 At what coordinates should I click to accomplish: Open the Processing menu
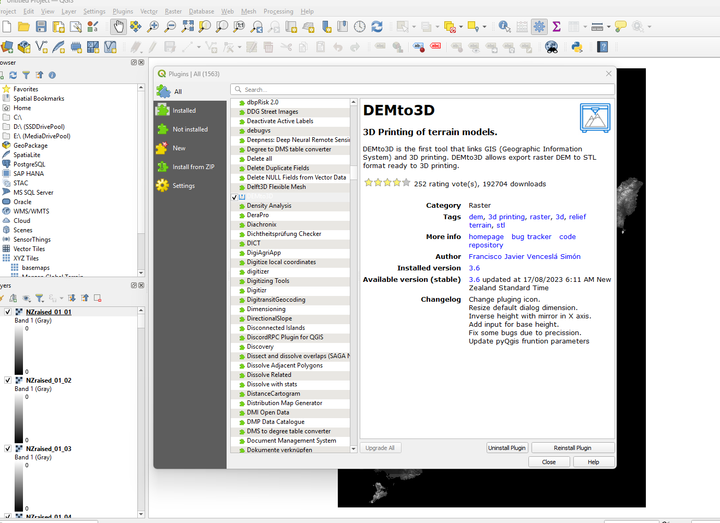tap(278, 11)
